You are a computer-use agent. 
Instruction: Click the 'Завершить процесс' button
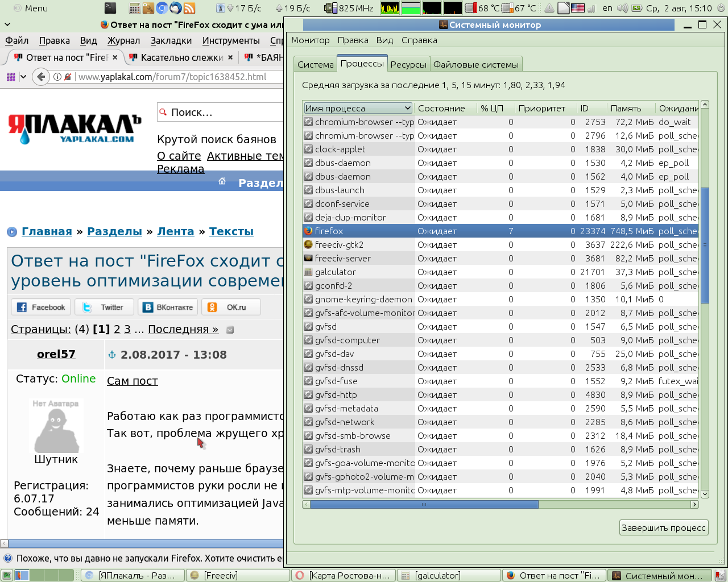click(x=664, y=527)
